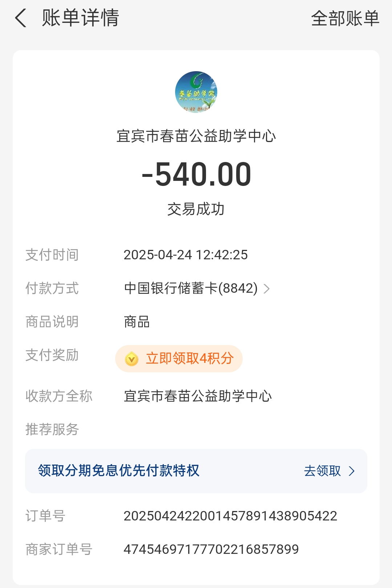Tap the 账单详情 page title
The width and height of the screenshot is (392, 588).
coord(80,18)
